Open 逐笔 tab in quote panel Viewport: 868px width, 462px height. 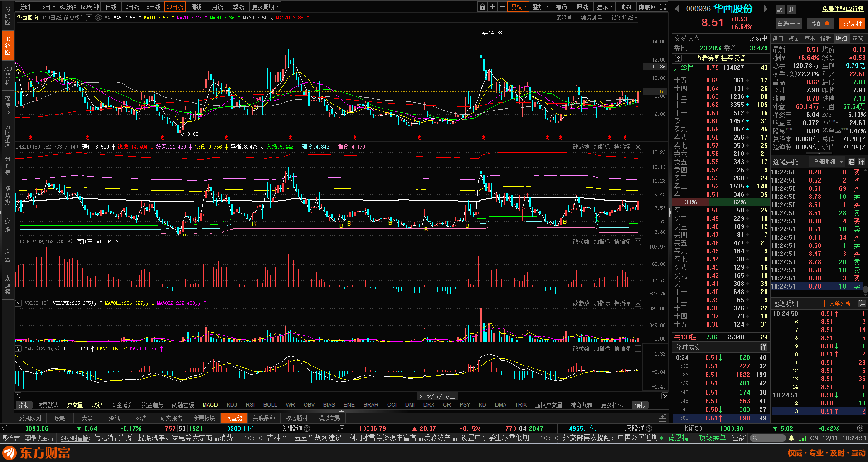857,39
